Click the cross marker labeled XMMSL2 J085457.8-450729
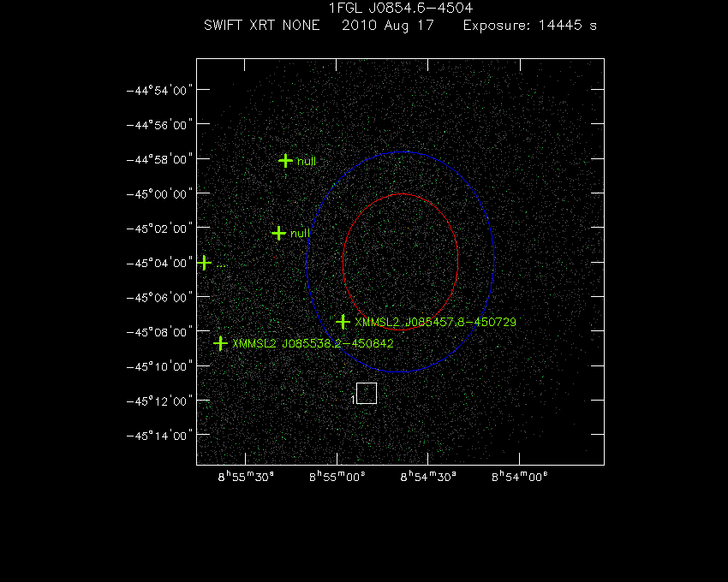728x582 pixels. [343, 322]
